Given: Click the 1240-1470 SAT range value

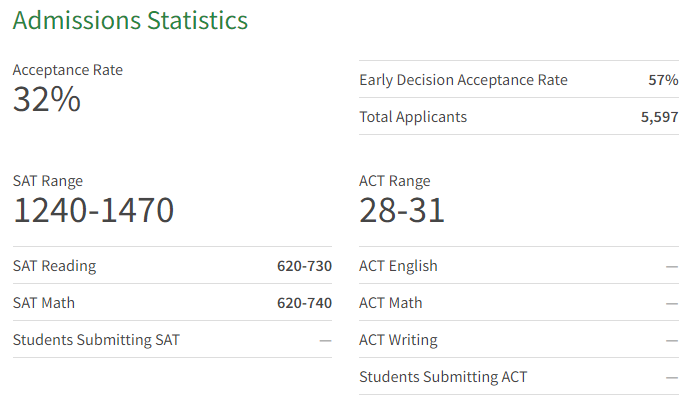Looking at the screenshot, I should click(93, 210).
